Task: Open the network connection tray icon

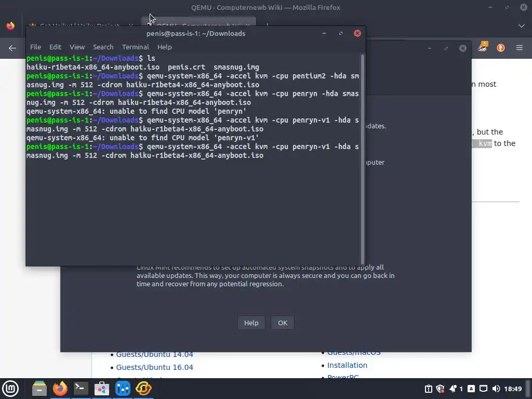Action: tap(484, 389)
